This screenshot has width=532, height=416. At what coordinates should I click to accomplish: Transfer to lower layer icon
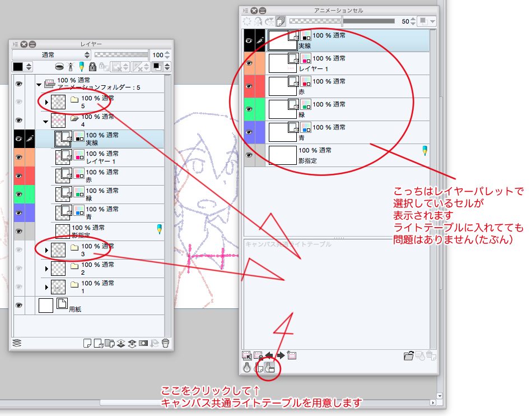pyautogui.click(x=121, y=343)
